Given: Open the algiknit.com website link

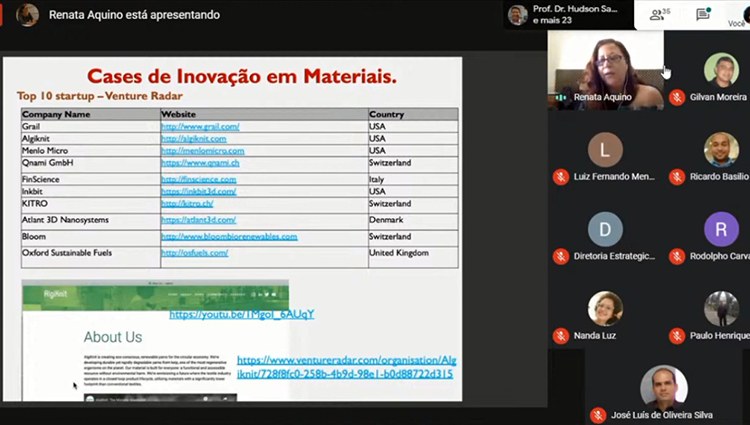Looking at the screenshot, I should [x=194, y=139].
